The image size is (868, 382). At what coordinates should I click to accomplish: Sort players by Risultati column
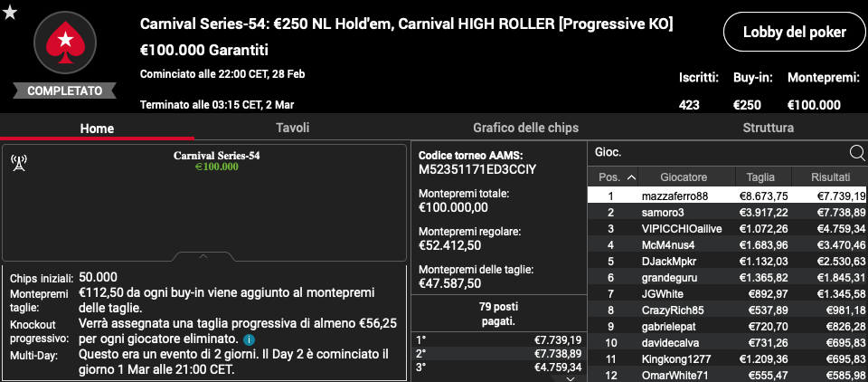(830, 177)
